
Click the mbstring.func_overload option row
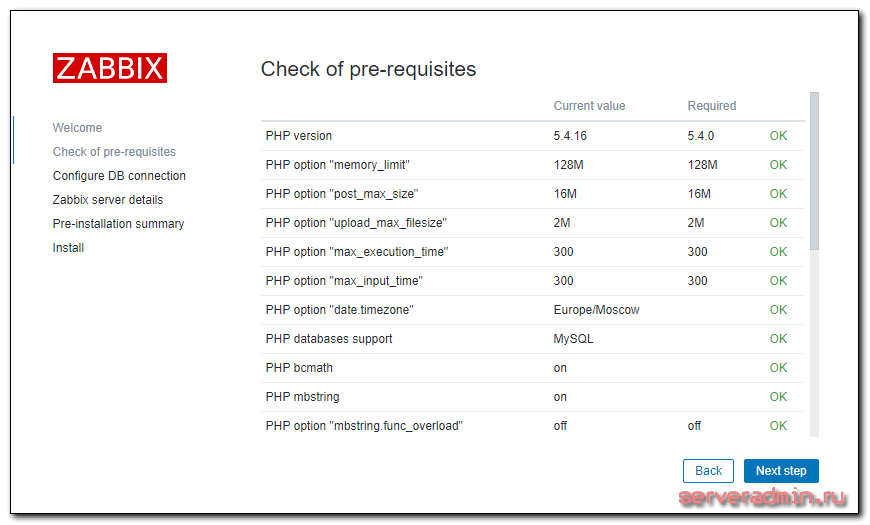point(533,426)
